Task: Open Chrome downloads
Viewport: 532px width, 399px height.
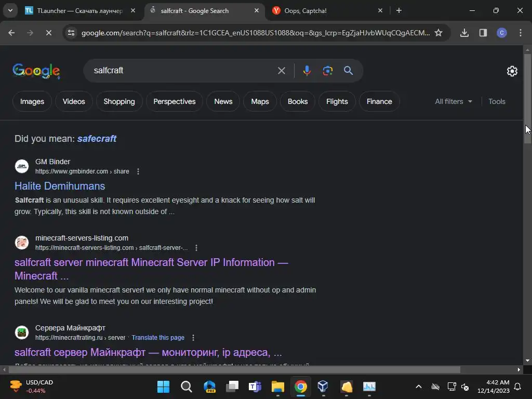Action: [464, 33]
